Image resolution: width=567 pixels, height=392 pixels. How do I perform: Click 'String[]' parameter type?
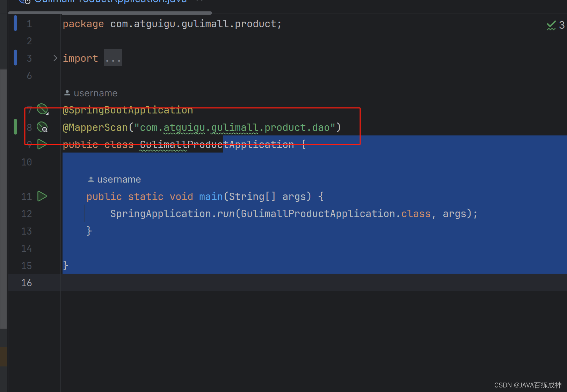tap(252, 197)
